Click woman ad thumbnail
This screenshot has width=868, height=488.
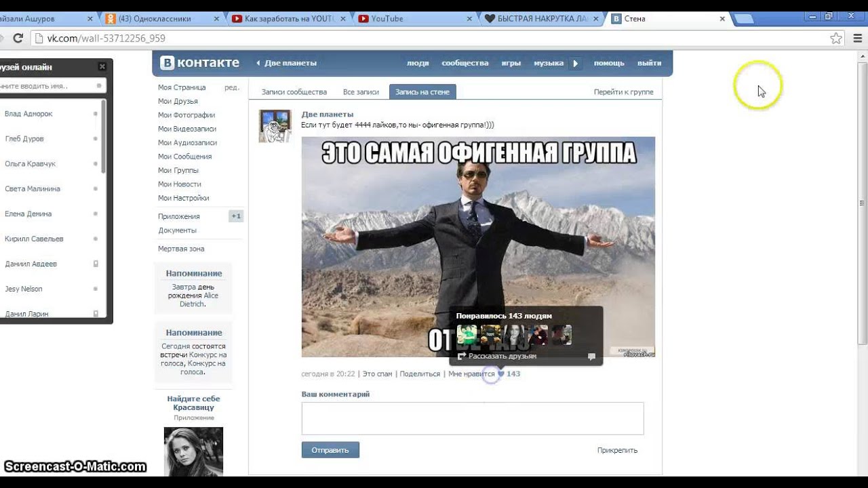coord(193,451)
